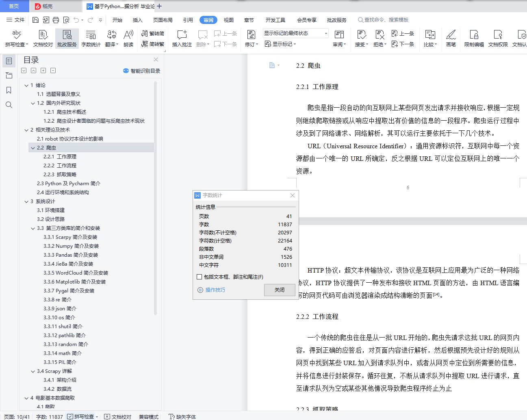Screen dimensions: 527x420
Task: Switch to the 开始 ribbon tab
Action: pos(117,20)
